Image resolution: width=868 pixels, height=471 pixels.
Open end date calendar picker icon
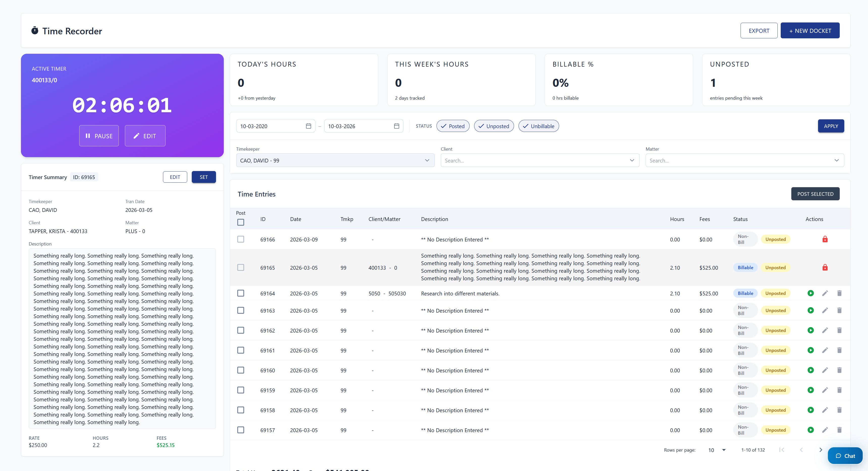tap(396, 126)
